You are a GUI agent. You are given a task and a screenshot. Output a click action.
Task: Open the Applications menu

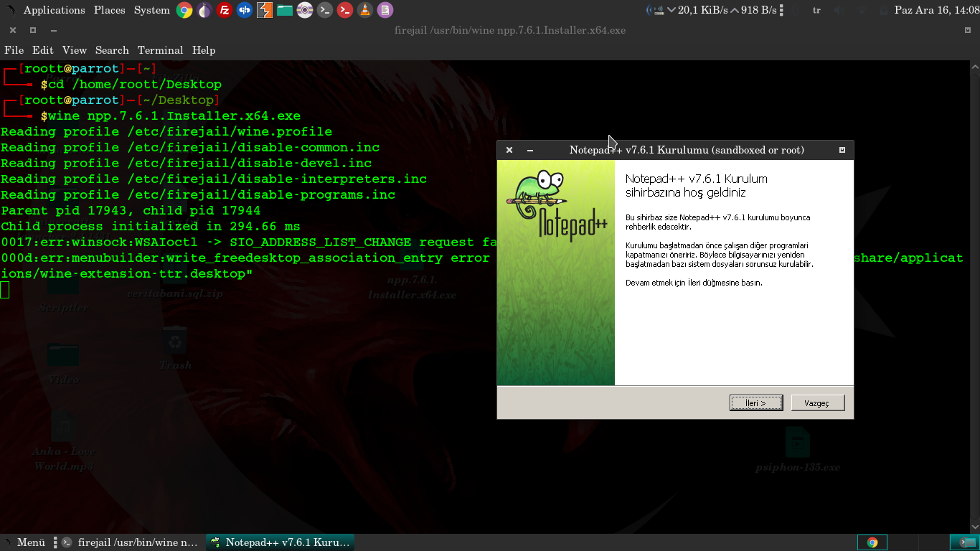point(54,10)
